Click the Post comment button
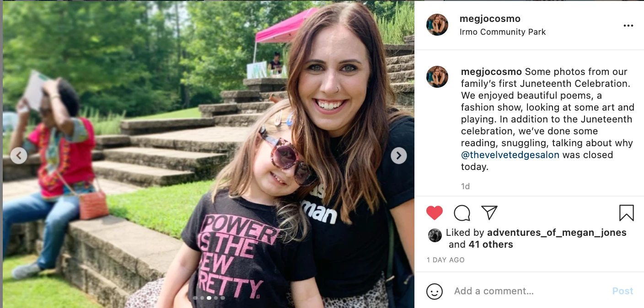Image resolution: width=644 pixels, height=308 pixels. coord(623,291)
